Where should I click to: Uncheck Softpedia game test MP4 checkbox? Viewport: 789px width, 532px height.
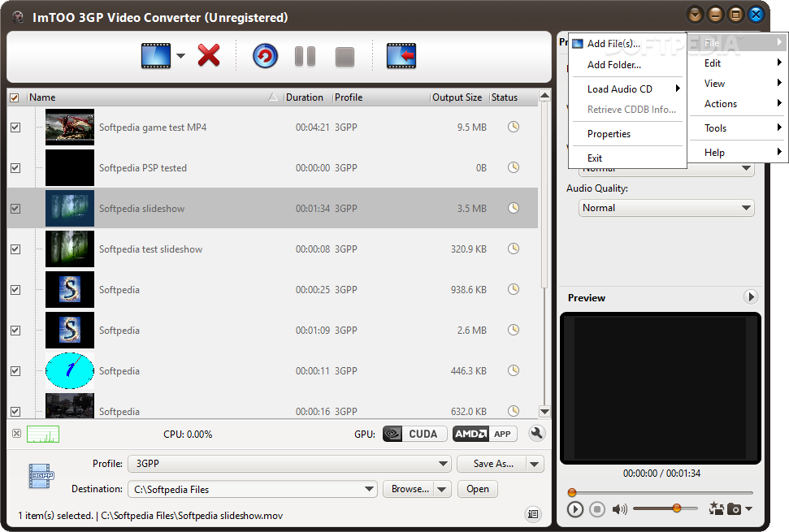click(15, 128)
